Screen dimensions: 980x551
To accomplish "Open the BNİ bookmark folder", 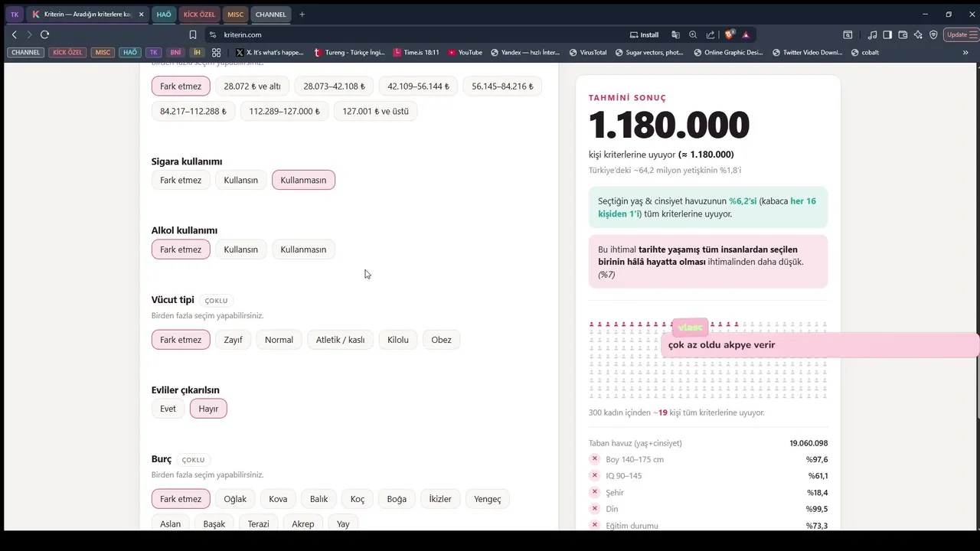I will point(175,53).
